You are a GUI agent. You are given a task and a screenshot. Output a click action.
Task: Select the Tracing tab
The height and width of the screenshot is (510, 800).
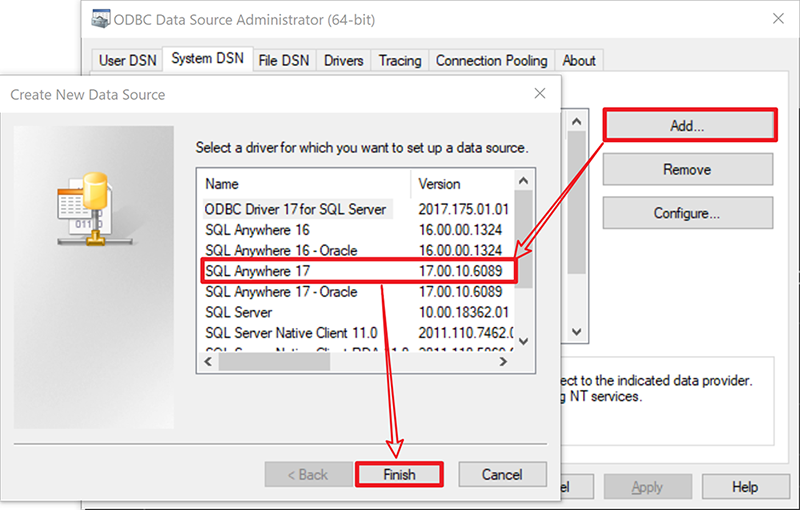point(400,60)
